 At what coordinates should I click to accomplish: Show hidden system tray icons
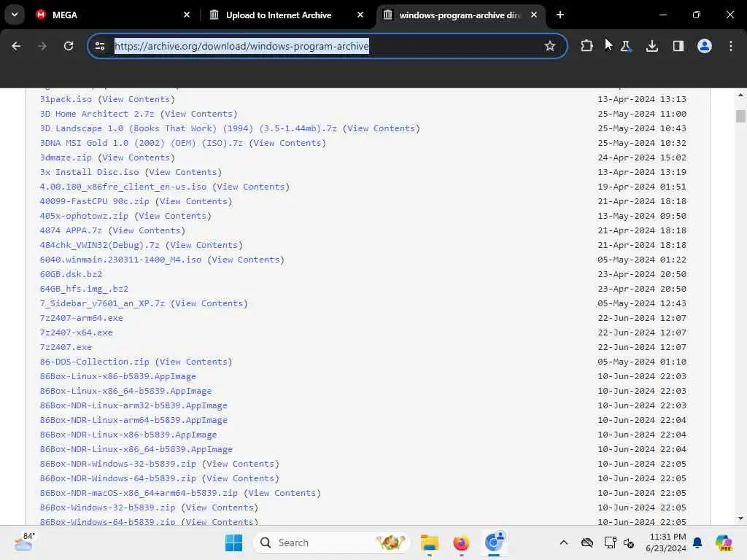[x=564, y=542]
